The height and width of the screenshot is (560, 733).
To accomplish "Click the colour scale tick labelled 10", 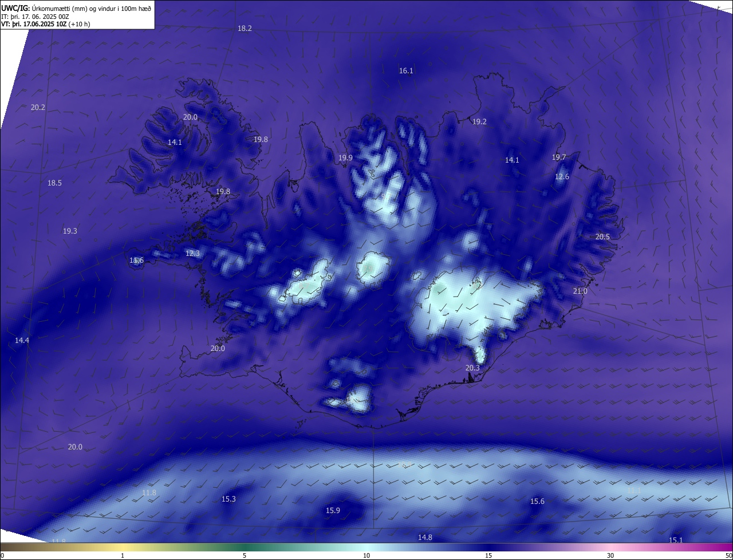I will tap(366, 555).
